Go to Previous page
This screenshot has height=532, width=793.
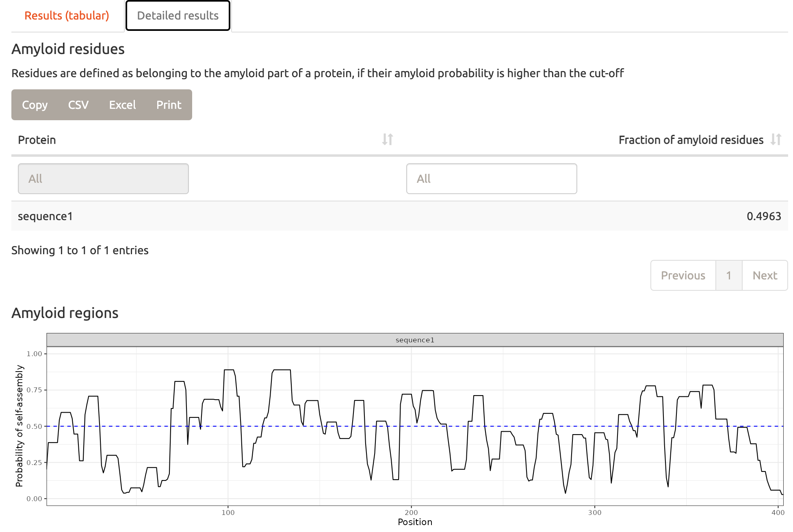tap(683, 275)
